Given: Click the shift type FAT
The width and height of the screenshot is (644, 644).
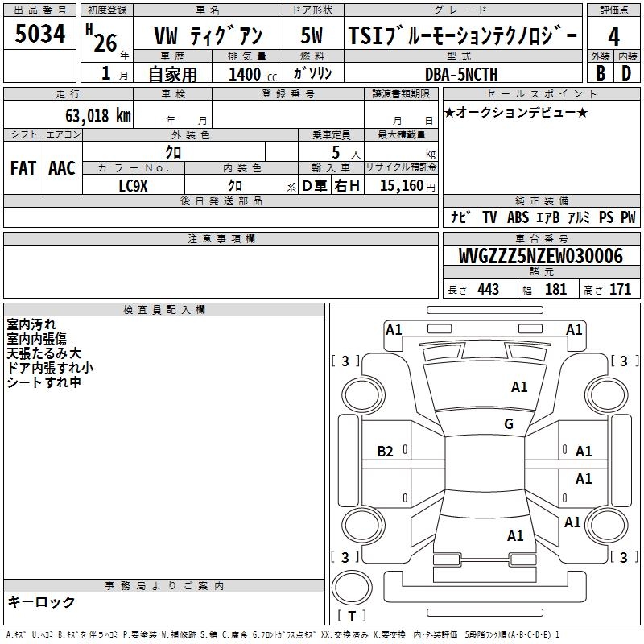Looking at the screenshot, I should point(23,168).
